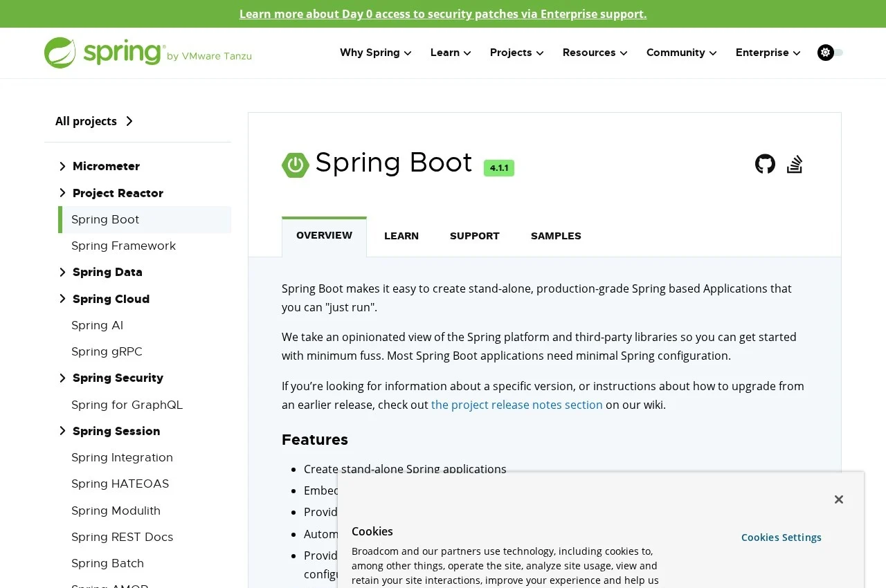Expand the Spring Cloud section
The image size is (886, 588).
pyautogui.click(x=62, y=299)
